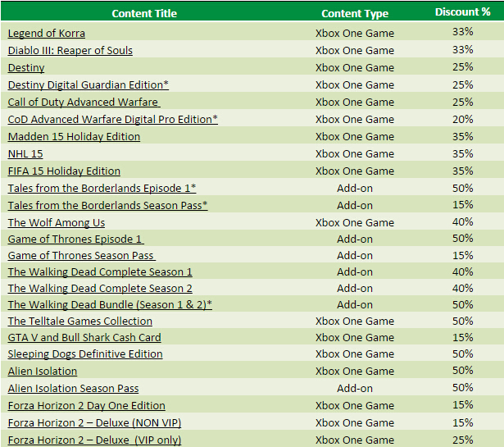This screenshot has height=447, width=504.
Task: Click the Discount % column header
Action: (x=462, y=12)
